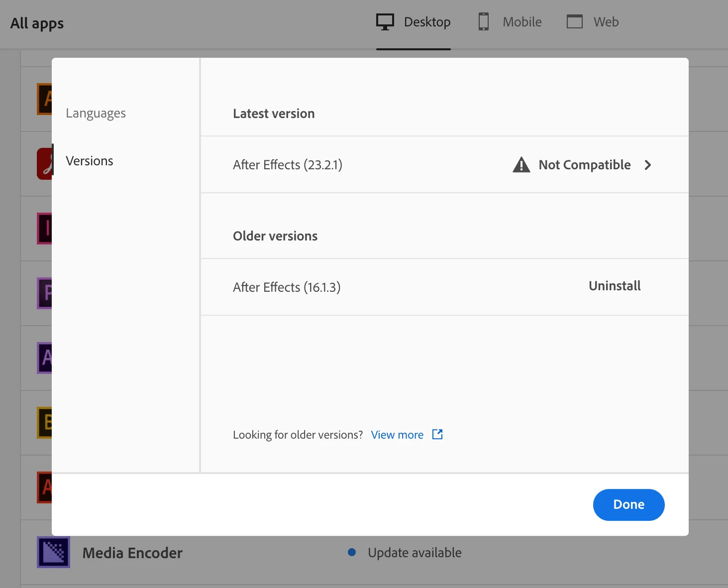Screen dimensions: 728x588
Task: Click the Looking for older versions? text
Action: (x=298, y=435)
